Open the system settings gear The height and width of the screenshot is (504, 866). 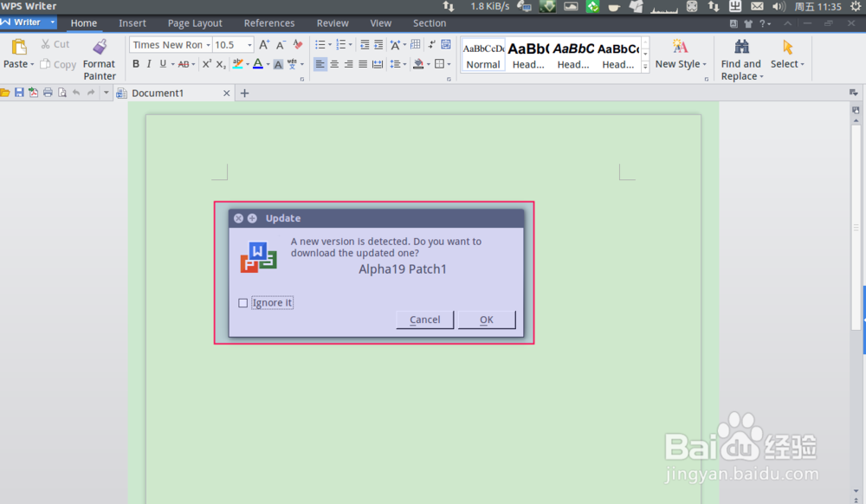click(856, 7)
